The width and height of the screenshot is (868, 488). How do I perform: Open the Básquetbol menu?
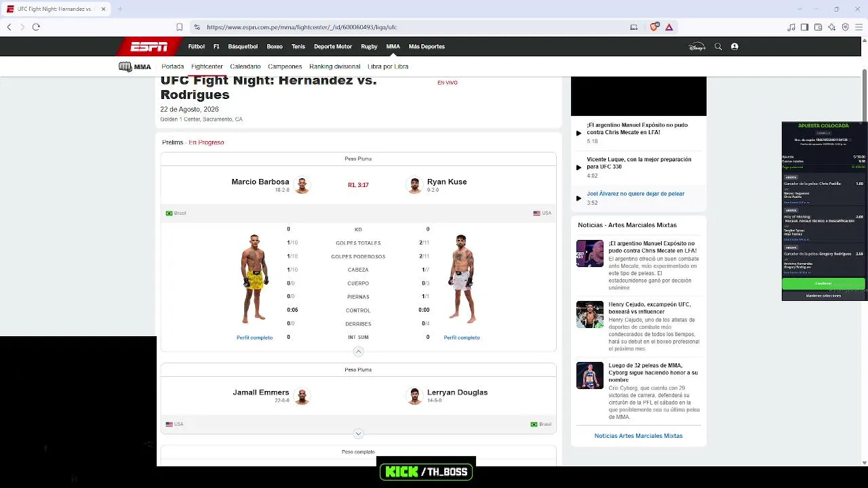(243, 47)
